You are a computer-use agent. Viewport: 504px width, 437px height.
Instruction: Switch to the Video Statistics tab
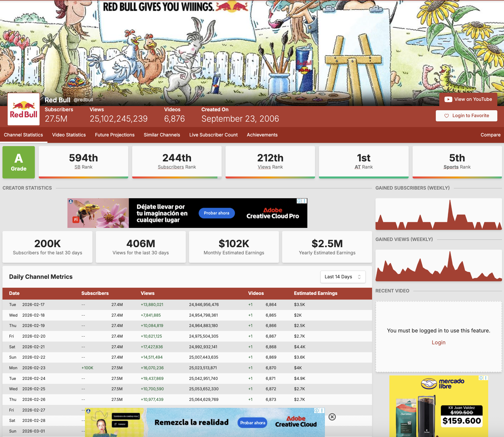69,135
